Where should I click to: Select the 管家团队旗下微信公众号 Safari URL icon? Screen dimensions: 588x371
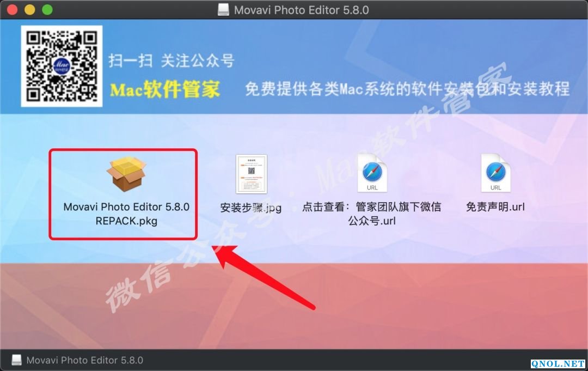click(372, 173)
